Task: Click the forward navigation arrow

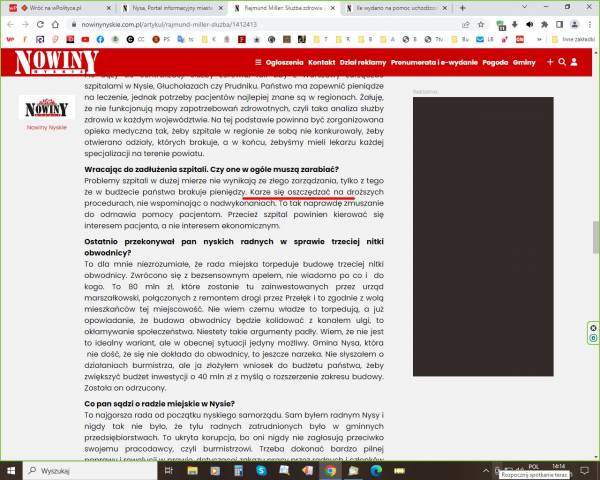Action: 25,24
